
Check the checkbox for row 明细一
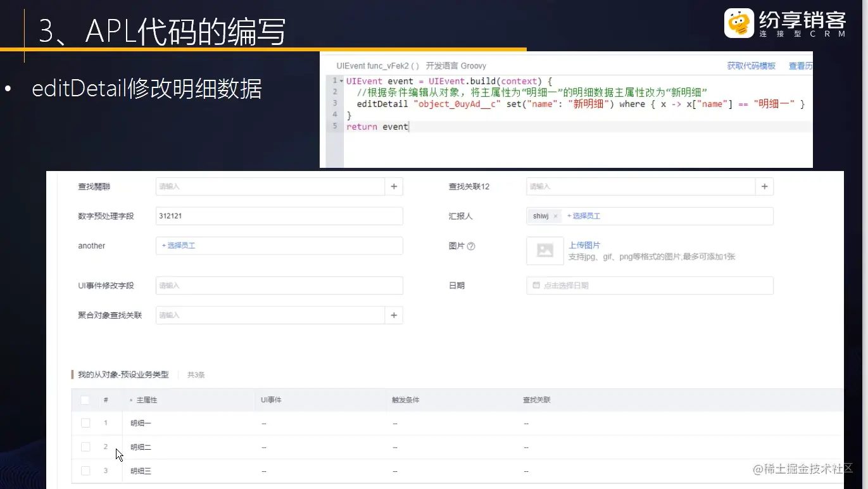pos(85,423)
